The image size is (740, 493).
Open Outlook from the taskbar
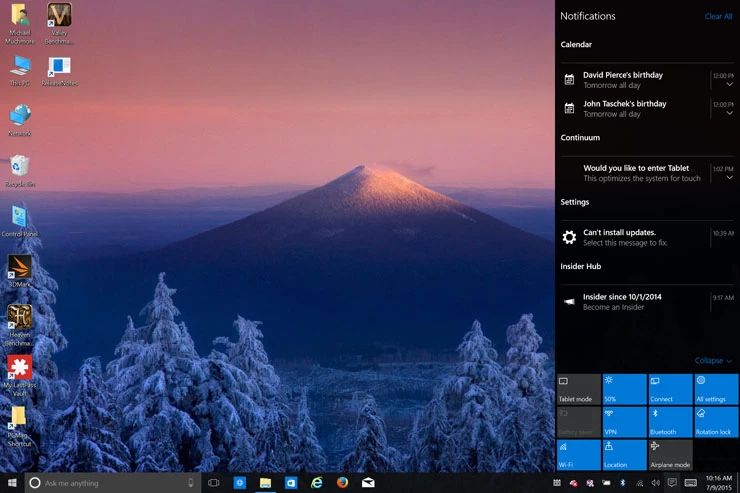pyautogui.click(x=291, y=483)
